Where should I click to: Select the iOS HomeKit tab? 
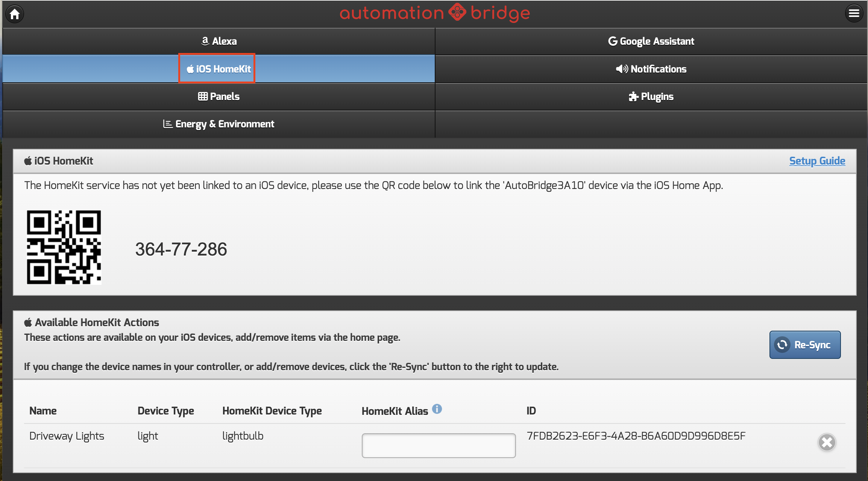click(x=218, y=69)
